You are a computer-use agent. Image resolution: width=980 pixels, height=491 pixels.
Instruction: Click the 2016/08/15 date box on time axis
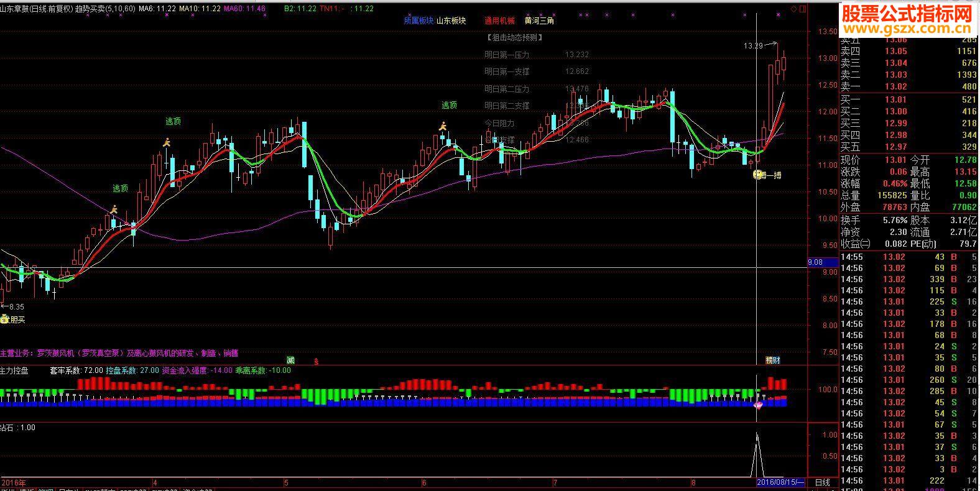click(781, 482)
